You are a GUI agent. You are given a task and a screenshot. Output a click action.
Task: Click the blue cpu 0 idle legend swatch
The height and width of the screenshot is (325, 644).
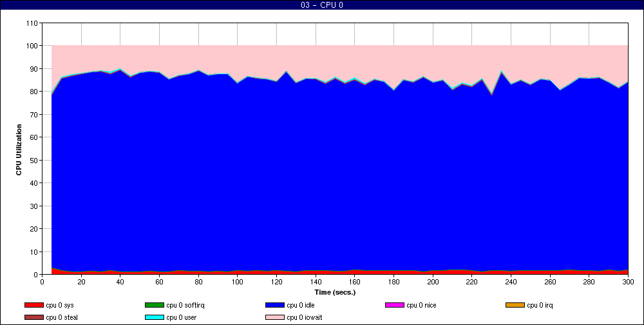(x=275, y=305)
